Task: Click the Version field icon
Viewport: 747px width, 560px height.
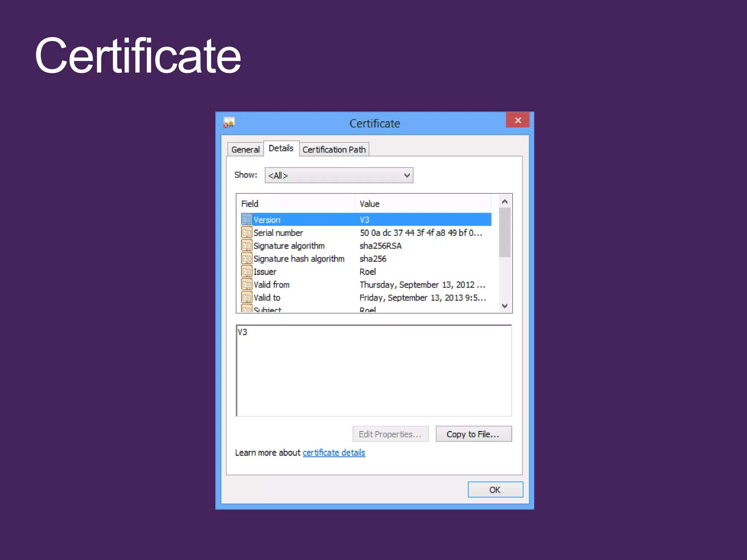Action: 247,219
